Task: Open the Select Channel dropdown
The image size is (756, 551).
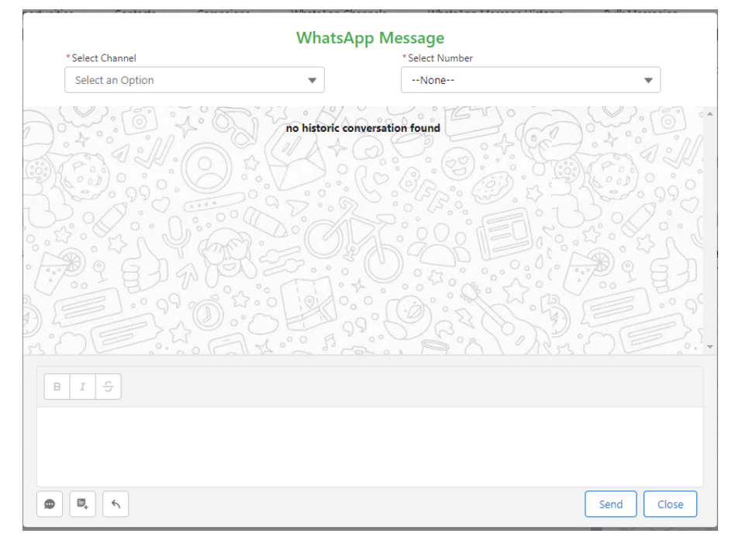Action: (x=195, y=80)
